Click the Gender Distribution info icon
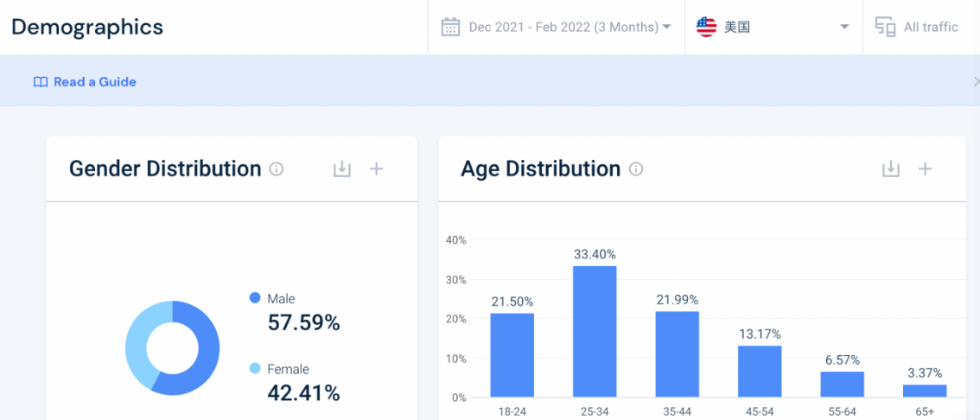This screenshot has height=420, width=980. (x=277, y=169)
